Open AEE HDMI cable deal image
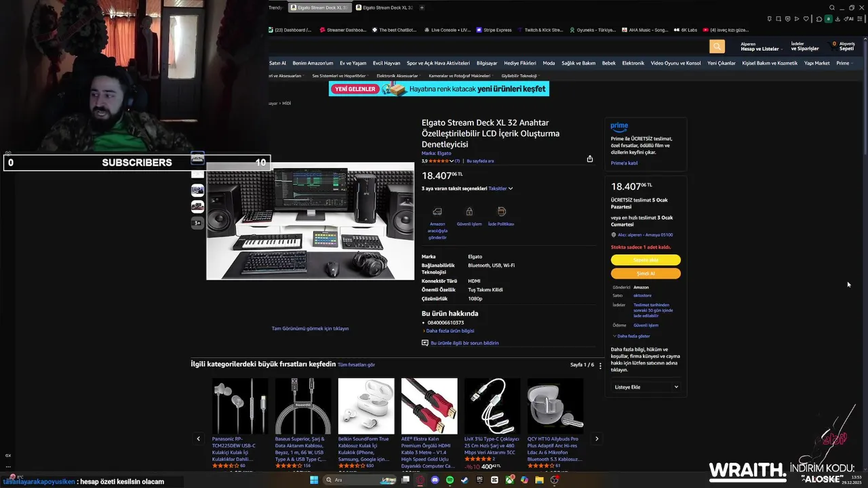868x488 pixels. 429,406
